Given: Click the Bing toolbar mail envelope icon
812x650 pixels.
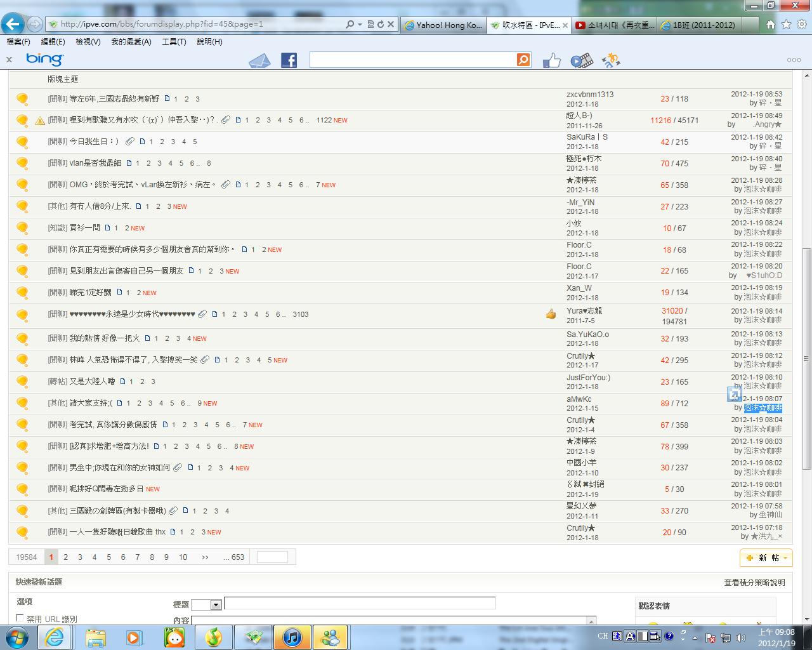Looking at the screenshot, I should coord(259,60).
